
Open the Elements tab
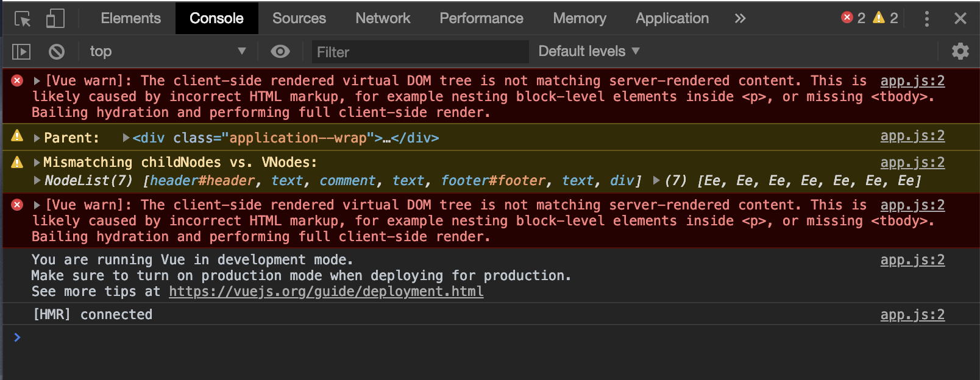pyautogui.click(x=131, y=18)
